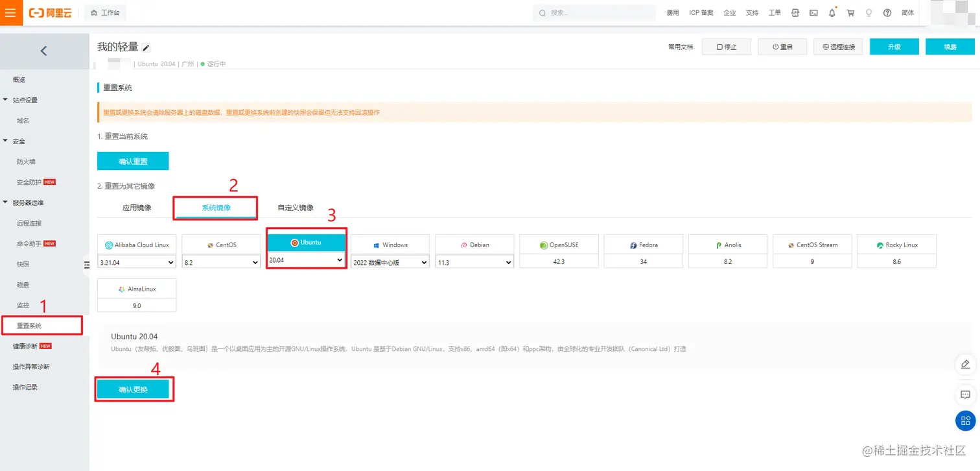Image resolution: width=980 pixels, height=471 pixels.
Task: Open the hamburger main menu
Action: click(x=11, y=12)
